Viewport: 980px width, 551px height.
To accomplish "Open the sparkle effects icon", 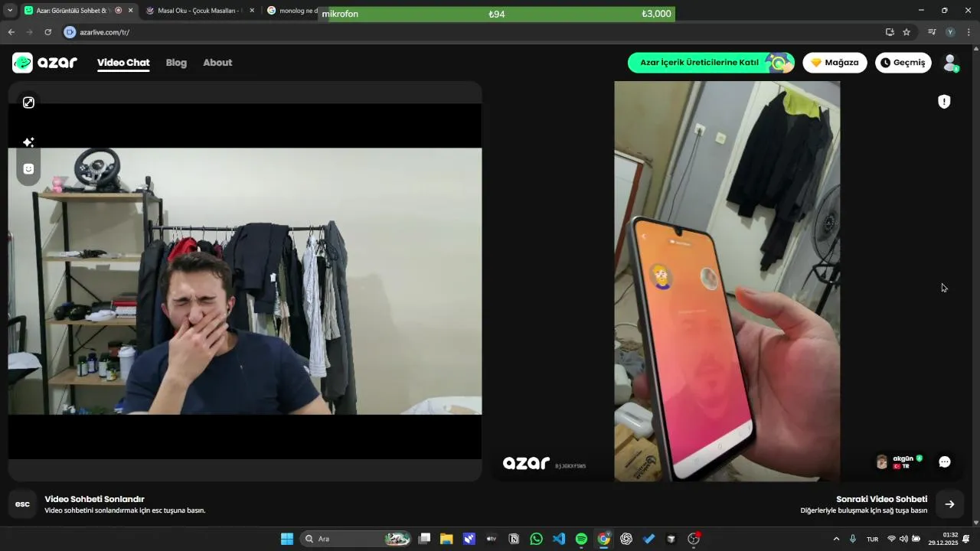I will coord(28,142).
